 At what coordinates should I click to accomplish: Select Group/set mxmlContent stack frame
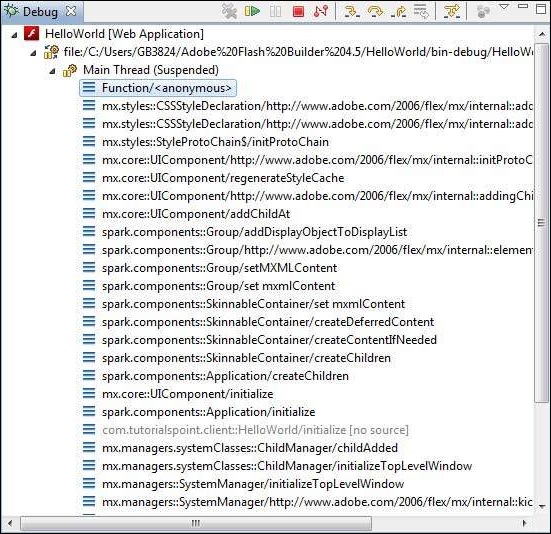point(219,286)
